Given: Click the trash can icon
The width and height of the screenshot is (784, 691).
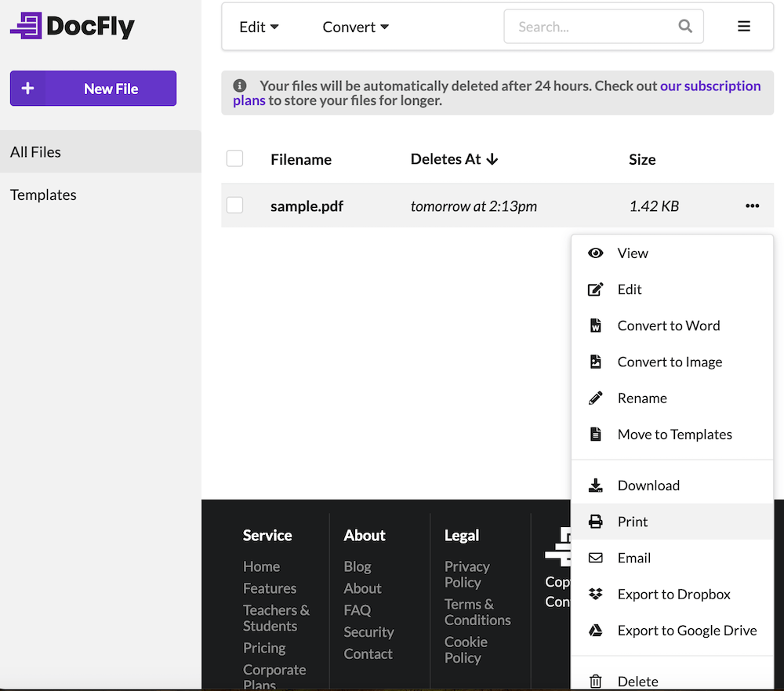Looking at the screenshot, I should click(x=596, y=682).
